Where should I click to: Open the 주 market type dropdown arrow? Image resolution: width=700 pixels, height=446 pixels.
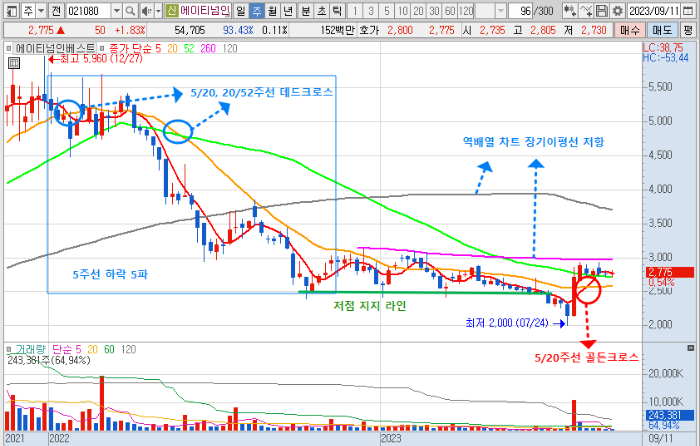pos(41,10)
